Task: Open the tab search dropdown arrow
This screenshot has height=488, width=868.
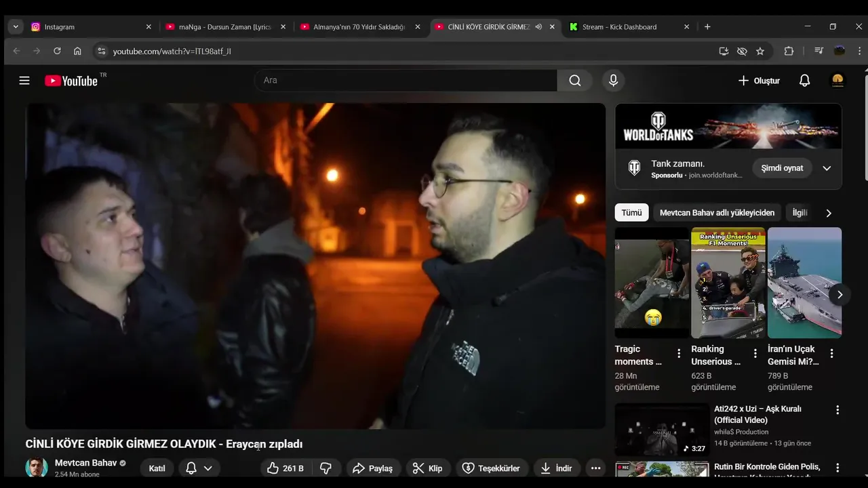Action: tap(16, 27)
